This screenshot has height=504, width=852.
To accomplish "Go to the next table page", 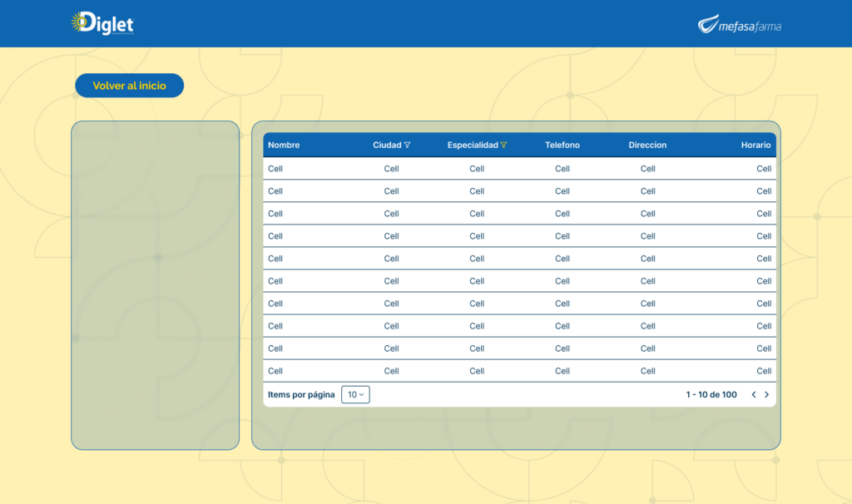I will pos(766,395).
